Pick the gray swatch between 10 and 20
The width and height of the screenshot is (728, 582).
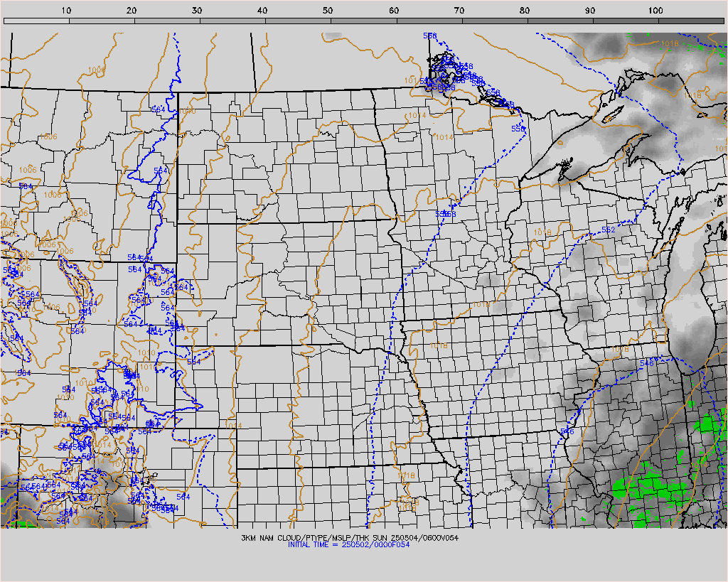click(102, 21)
